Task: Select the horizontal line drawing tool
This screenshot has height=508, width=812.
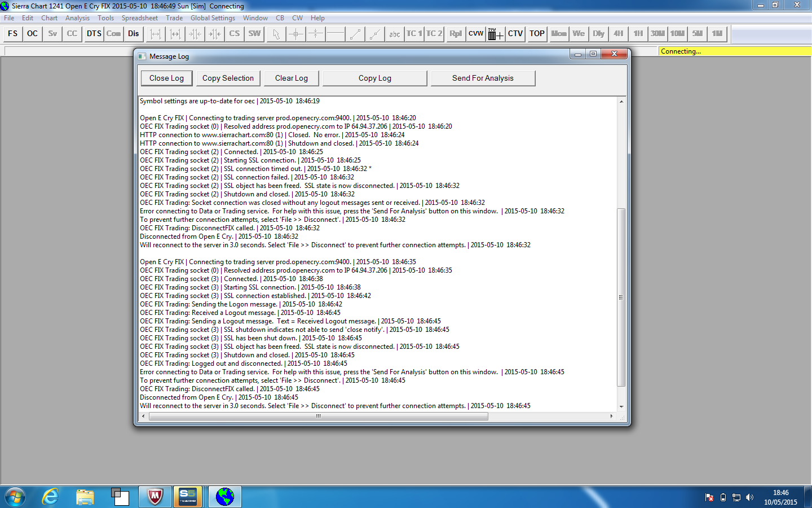Action: tap(335, 34)
